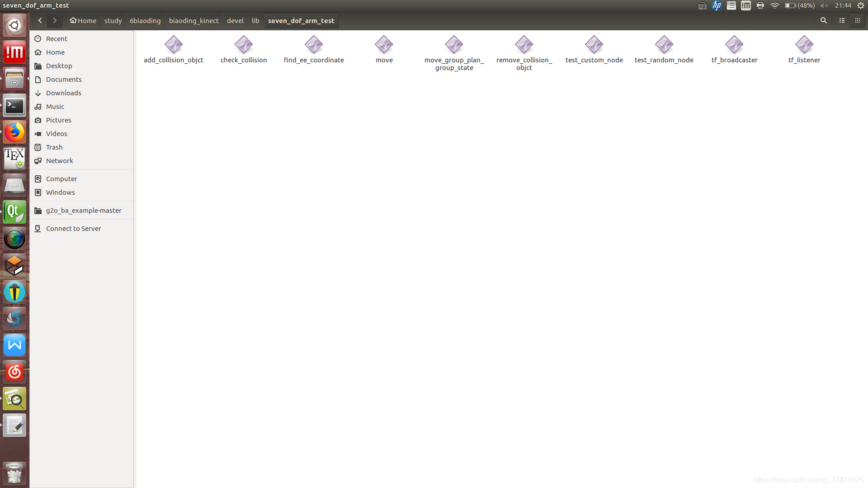Go forward to the next folder

[55, 21]
